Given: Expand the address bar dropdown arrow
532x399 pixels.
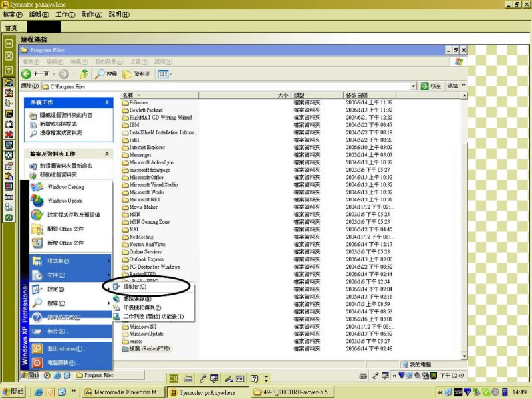Looking at the screenshot, I should pyautogui.click(x=414, y=86).
